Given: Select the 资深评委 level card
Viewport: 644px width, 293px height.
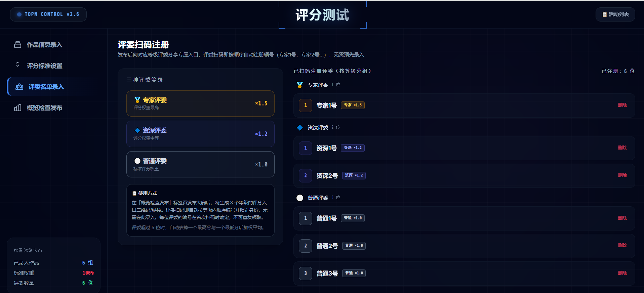Looking at the screenshot, I should click(x=200, y=134).
